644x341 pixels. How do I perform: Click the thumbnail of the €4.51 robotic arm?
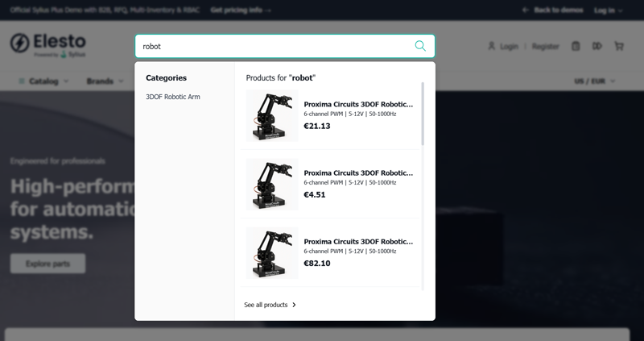(271, 184)
